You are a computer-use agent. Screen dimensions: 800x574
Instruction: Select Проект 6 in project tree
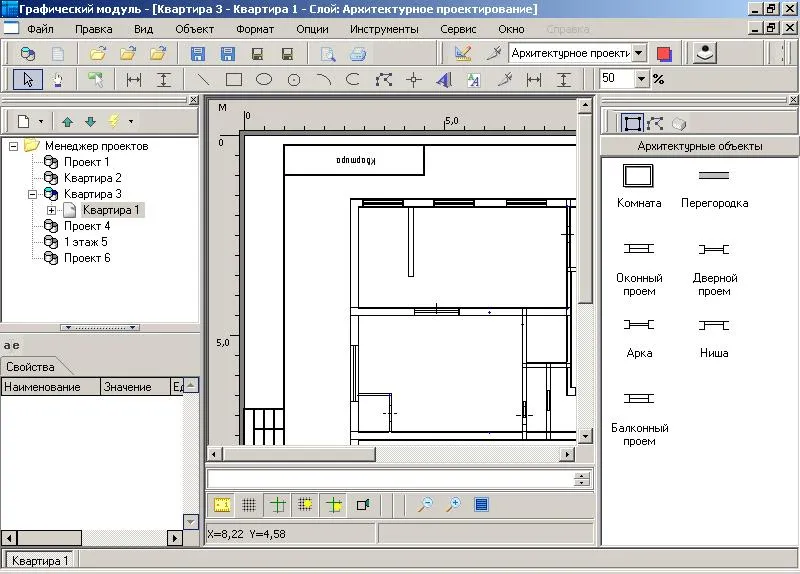tap(87, 258)
